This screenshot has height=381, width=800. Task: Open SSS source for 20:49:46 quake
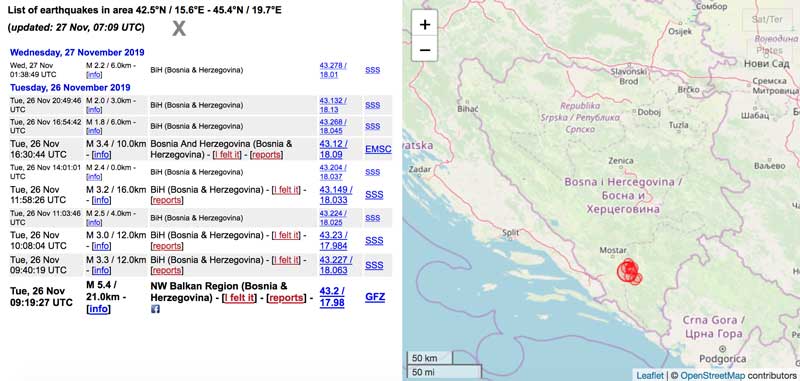(x=372, y=105)
